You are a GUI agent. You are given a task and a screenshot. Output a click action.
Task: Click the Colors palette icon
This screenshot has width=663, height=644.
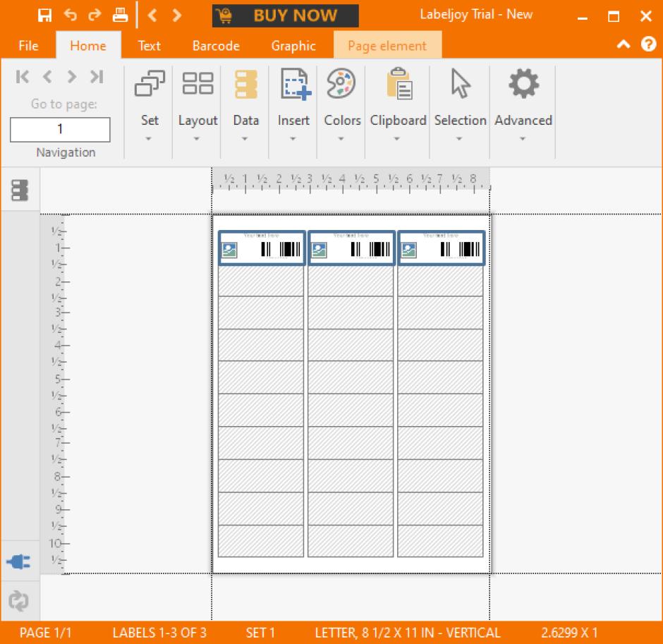click(341, 83)
